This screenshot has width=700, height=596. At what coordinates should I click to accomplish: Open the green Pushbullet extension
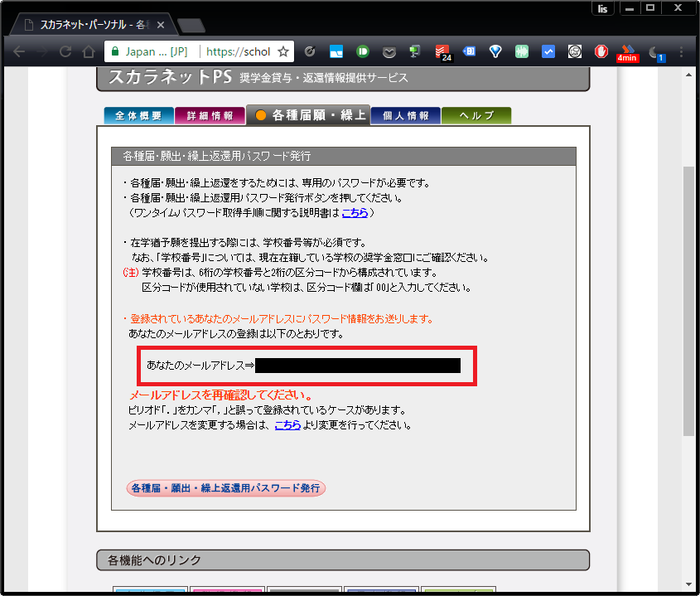[x=363, y=52]
